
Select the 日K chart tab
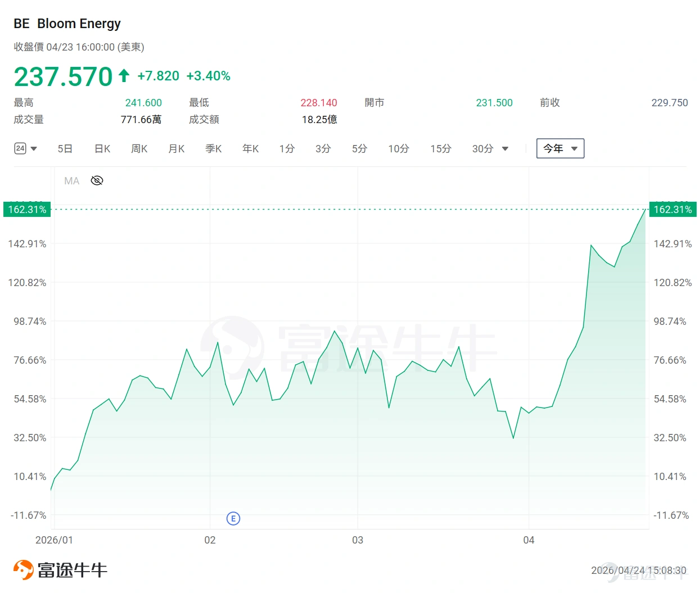pyautogui.click(x=102, y=148)
